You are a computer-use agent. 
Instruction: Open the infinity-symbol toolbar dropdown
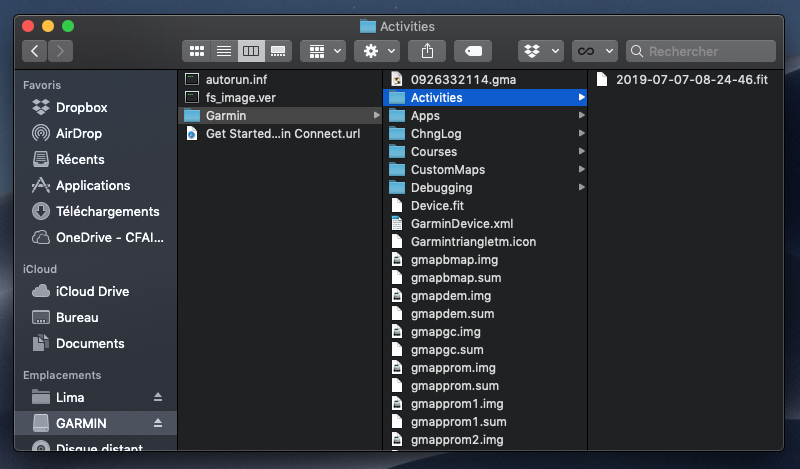pos(595,51)
